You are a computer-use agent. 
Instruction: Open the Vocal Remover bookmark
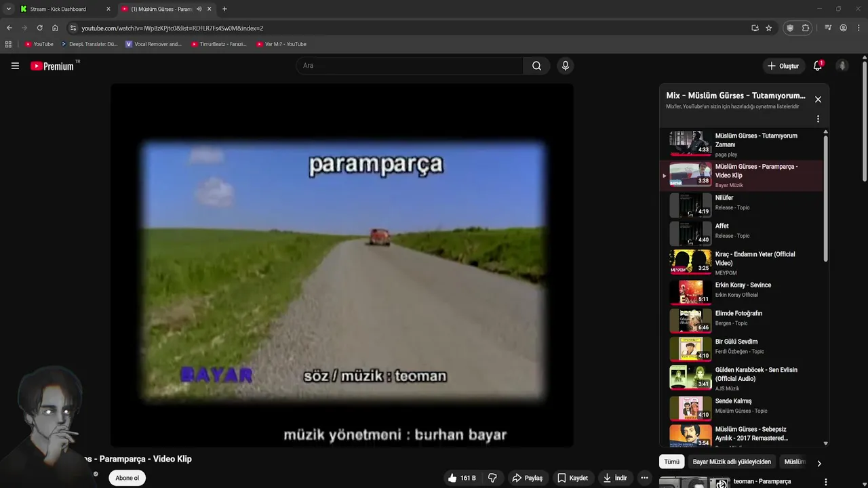coord(153,44)
